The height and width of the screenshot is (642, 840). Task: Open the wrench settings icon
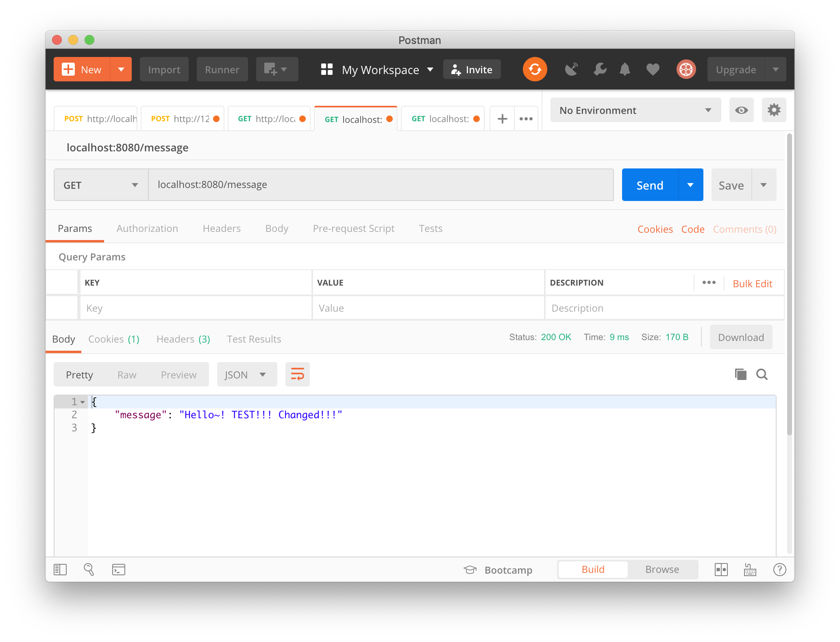600,70
